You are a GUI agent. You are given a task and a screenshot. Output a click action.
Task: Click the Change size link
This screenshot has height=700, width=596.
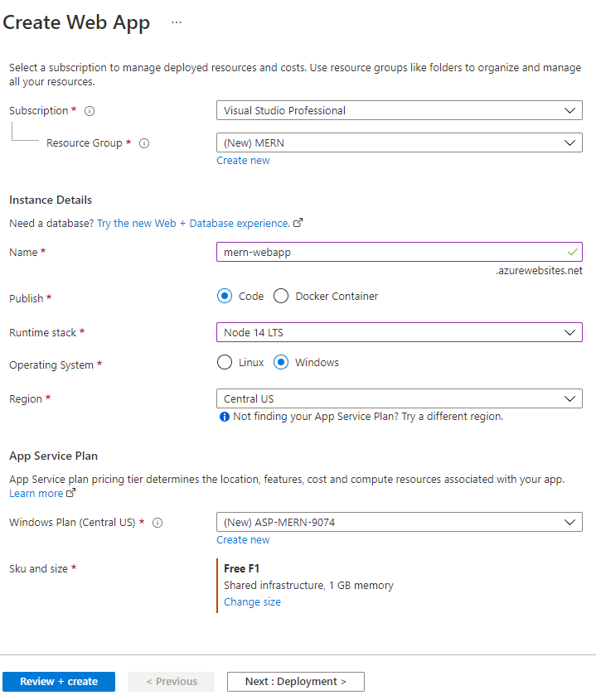pyautogui.click(x=252, y=601)
